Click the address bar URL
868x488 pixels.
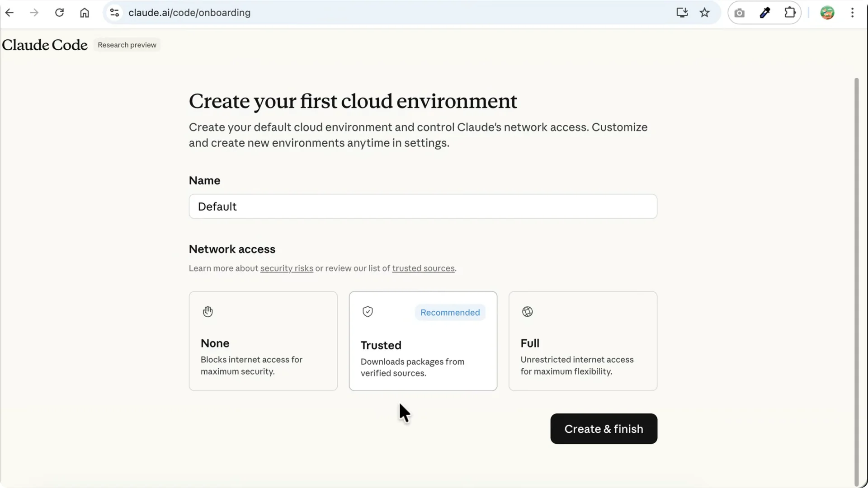189,13
